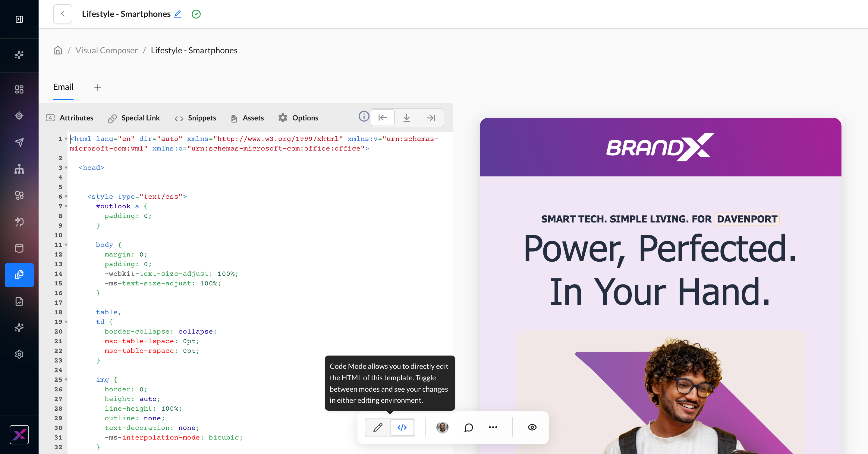Open the history question icon in sidebar
868x454 pixels.
pyautogui.click(x=19, y=222)
